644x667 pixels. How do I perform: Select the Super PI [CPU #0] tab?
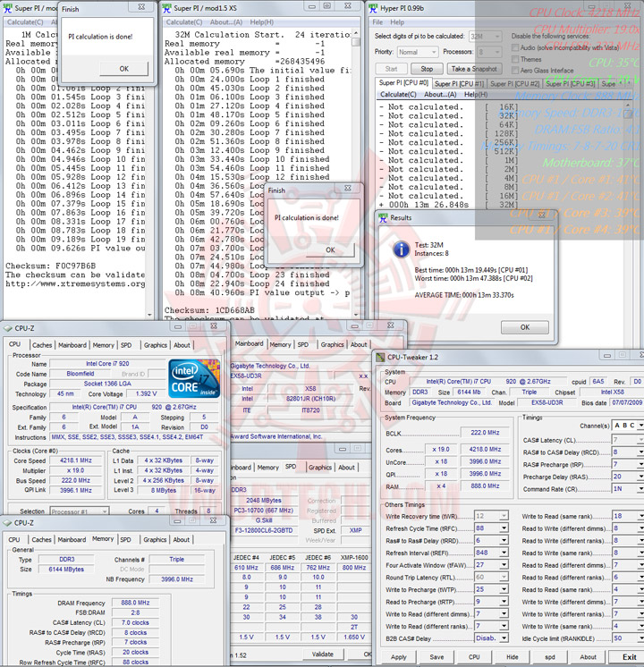[x=403, y=82]
